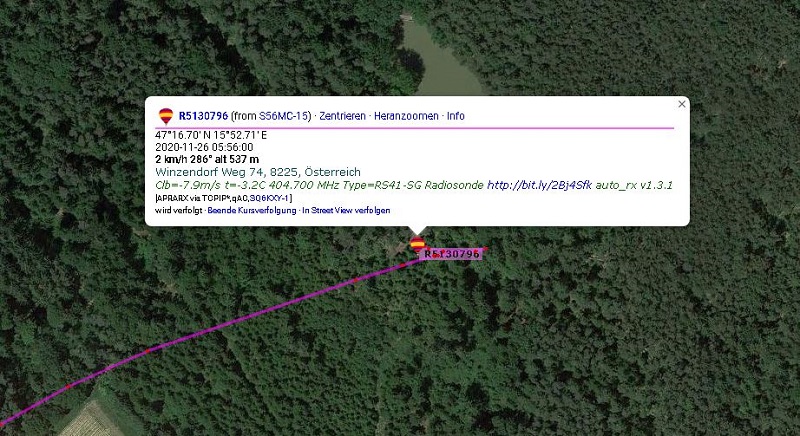Select the red track point right of the label

coord(486,249)
